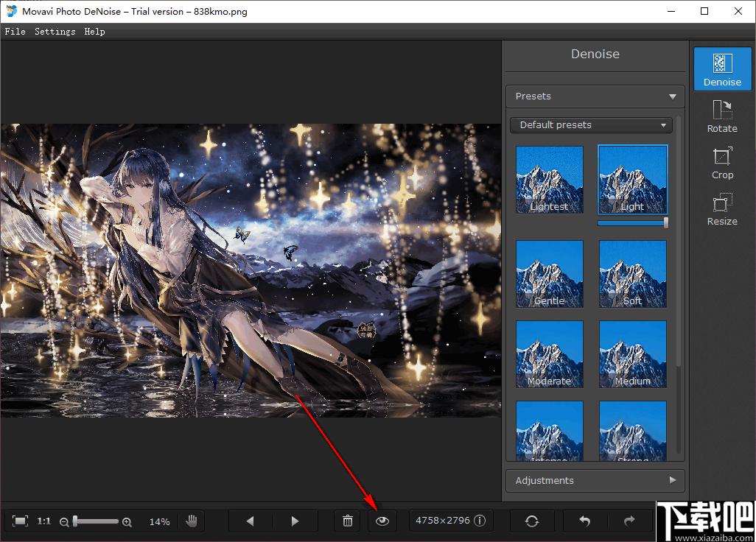Undo the last action

[584, 521]
